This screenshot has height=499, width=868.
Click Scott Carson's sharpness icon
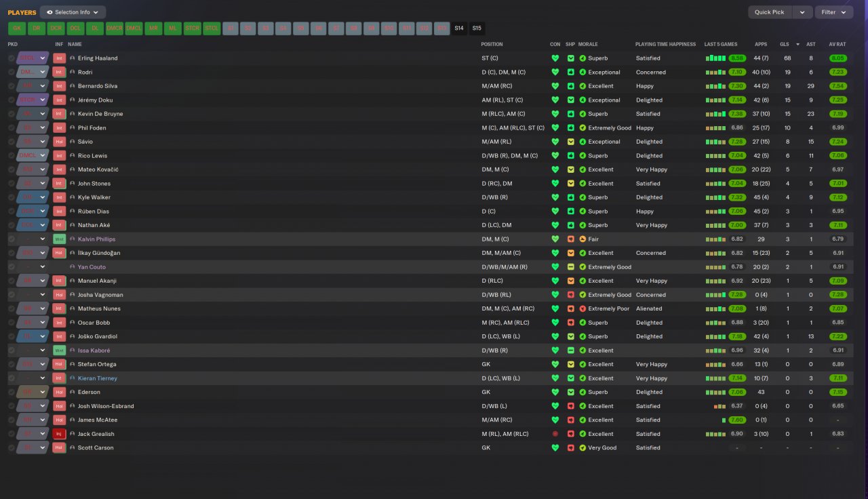tap(570, 447)
